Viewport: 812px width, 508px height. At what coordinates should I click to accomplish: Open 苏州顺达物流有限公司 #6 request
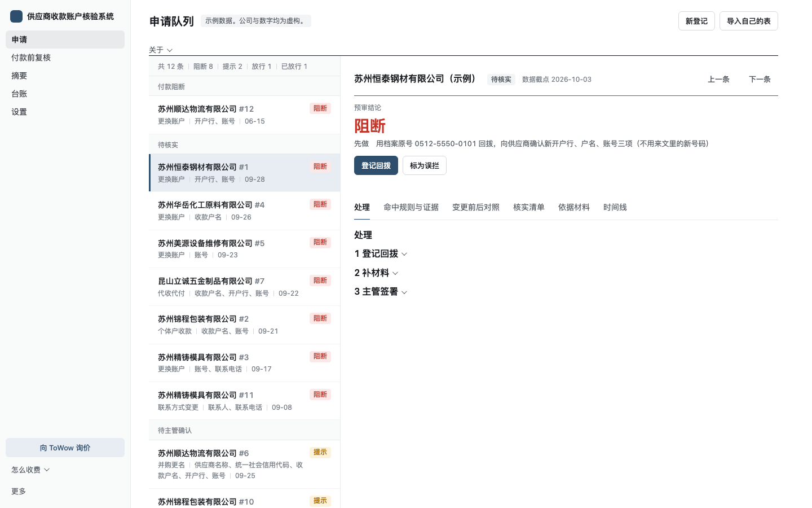coord(244,464)
